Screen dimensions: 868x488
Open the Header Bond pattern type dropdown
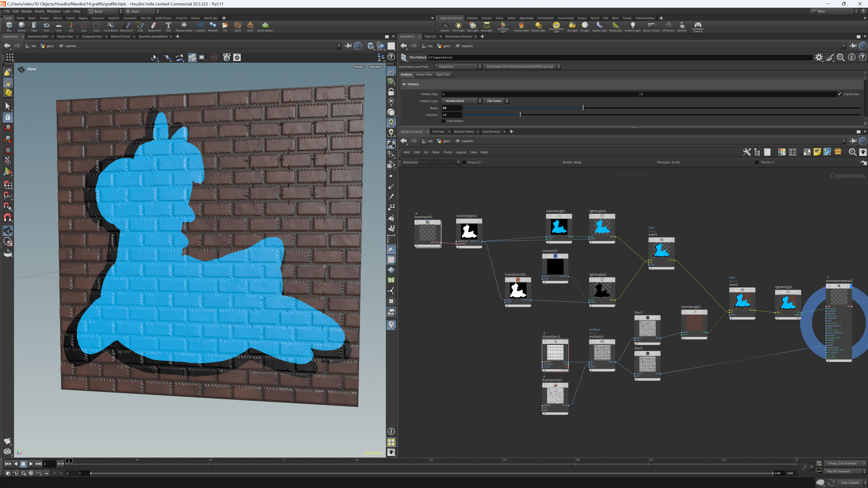462,101
